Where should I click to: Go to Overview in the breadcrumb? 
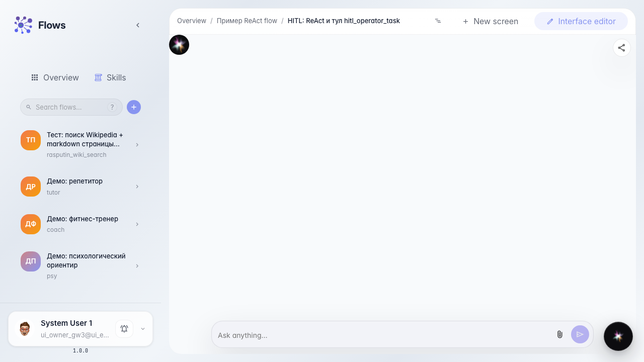tap(192, 21)
